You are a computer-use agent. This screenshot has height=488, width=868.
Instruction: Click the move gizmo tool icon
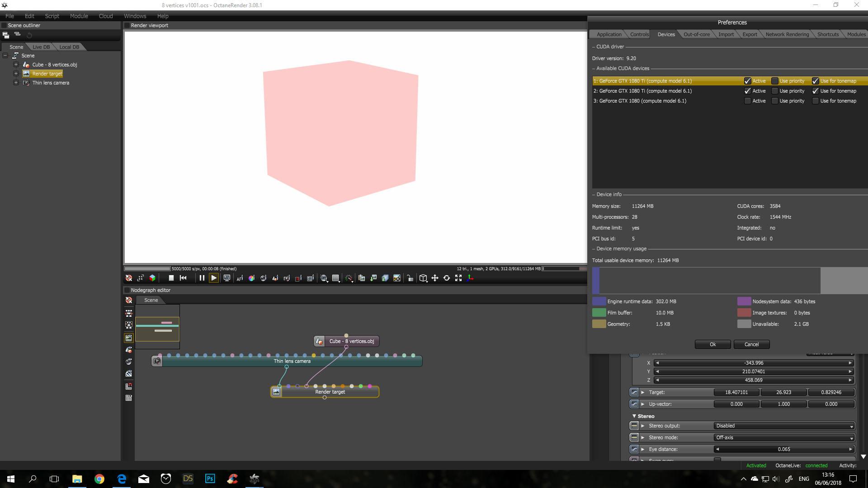[x=434, y=278]
